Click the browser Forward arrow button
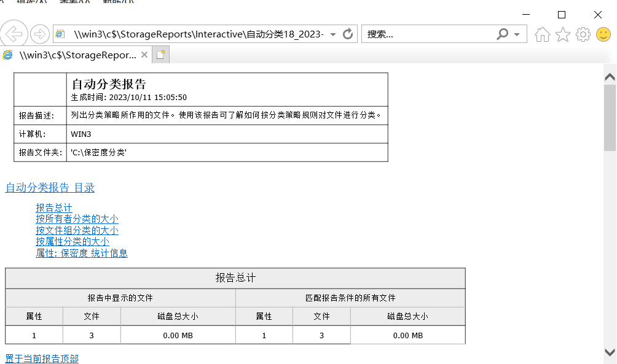 tap(40, 34)
